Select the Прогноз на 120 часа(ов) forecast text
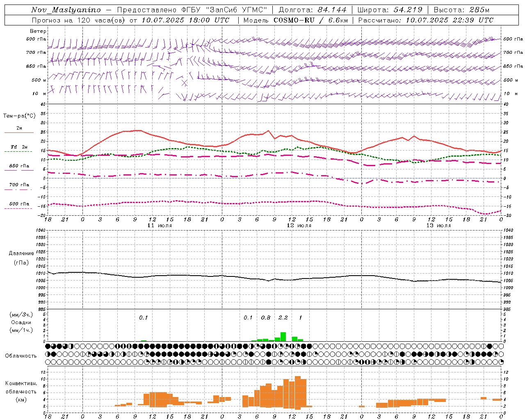 (x=78, y=20)
